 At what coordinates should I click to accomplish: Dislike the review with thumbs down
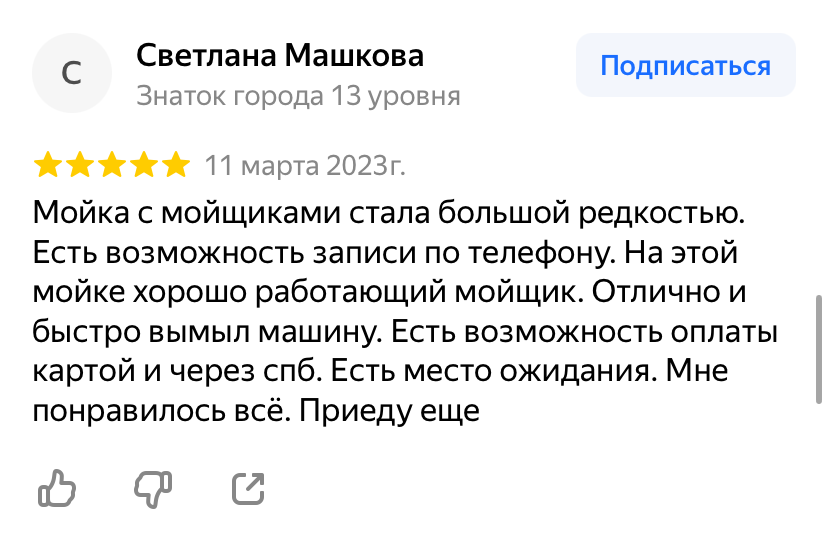[x=153, y=488]
